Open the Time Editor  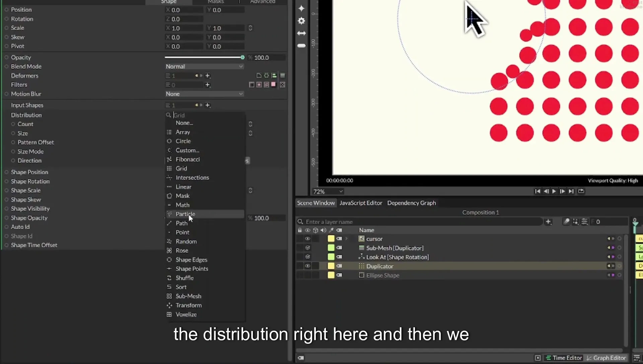click(564, 358)
